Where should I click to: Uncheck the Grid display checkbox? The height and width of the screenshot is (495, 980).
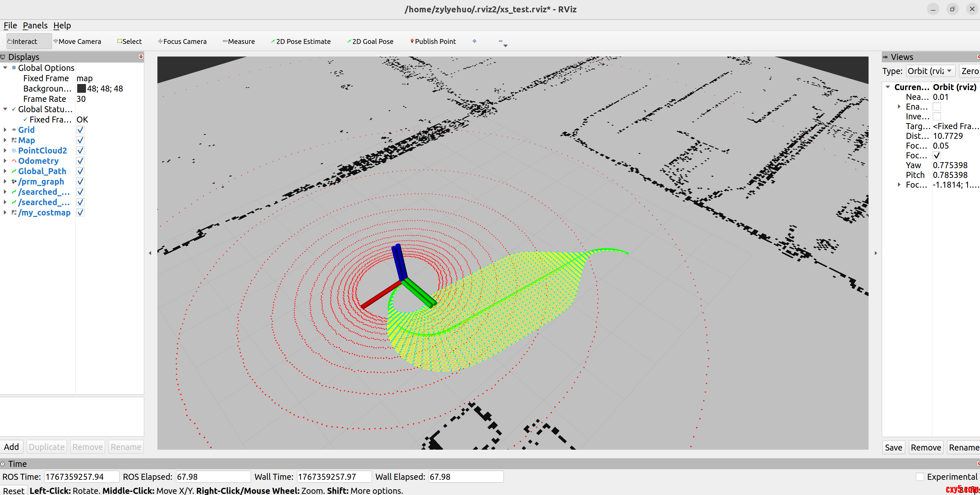coord(80,130)
